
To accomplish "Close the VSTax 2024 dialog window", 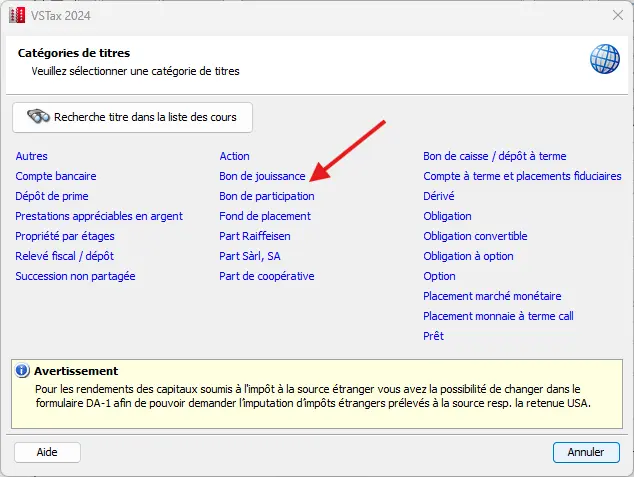I will (x=615, y=16).
